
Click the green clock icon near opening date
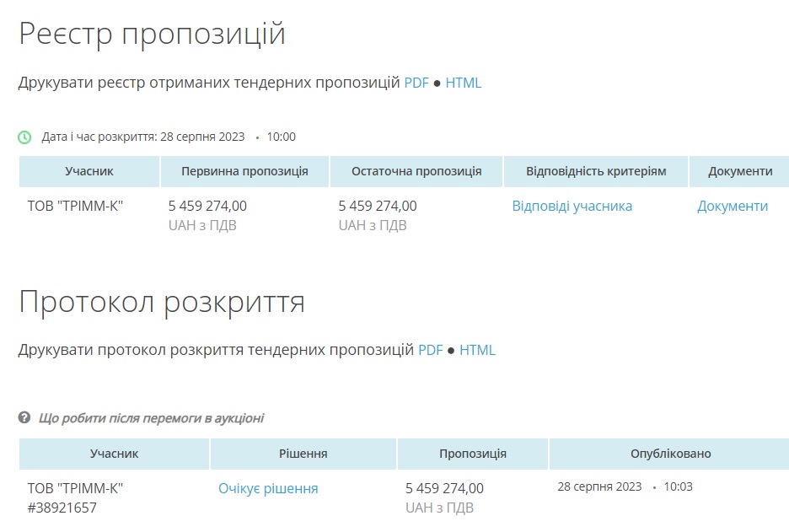point(24,137)
